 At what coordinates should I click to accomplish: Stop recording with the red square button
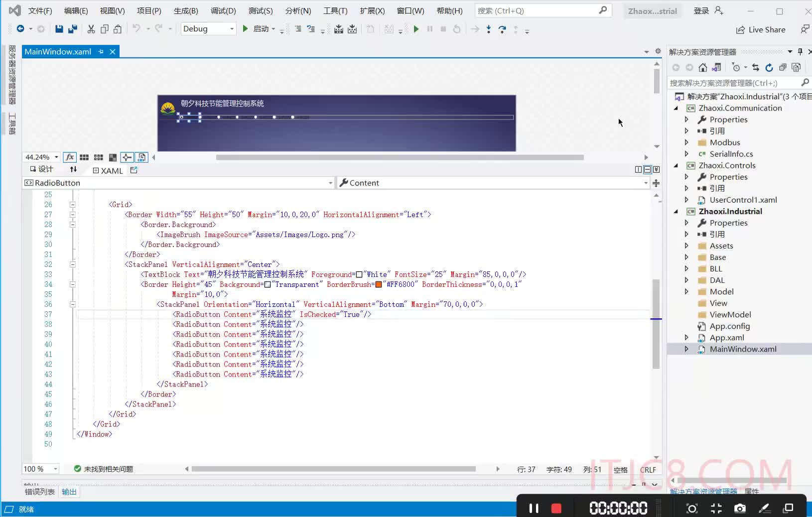click(x=556, y=508)
